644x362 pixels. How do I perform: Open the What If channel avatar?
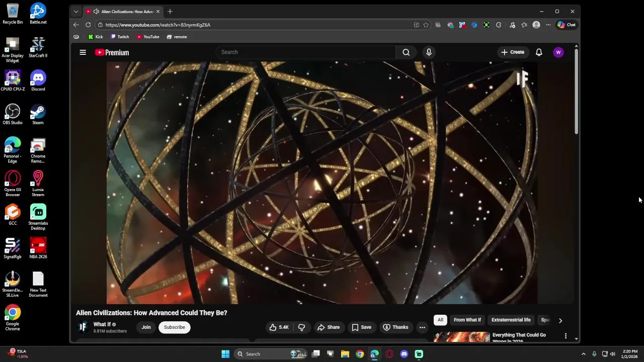point(83,327)
